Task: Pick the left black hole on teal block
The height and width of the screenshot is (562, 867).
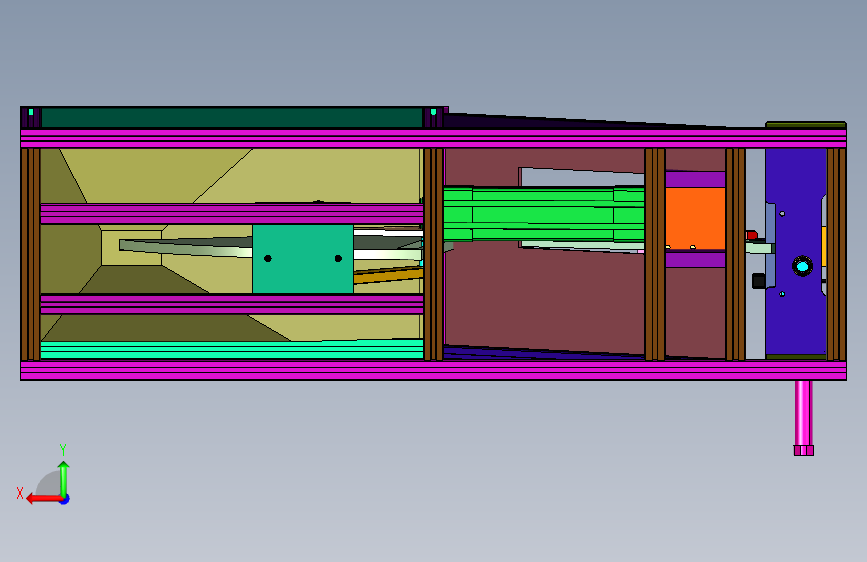Action: (x=268, y=258)
